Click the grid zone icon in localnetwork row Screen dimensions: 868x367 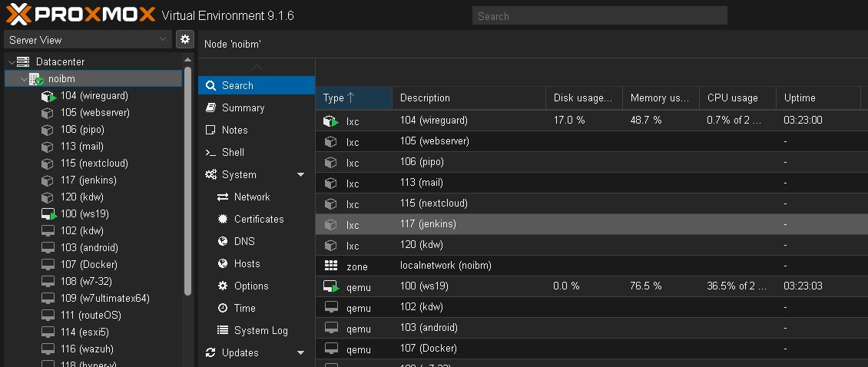pos(330,266)
